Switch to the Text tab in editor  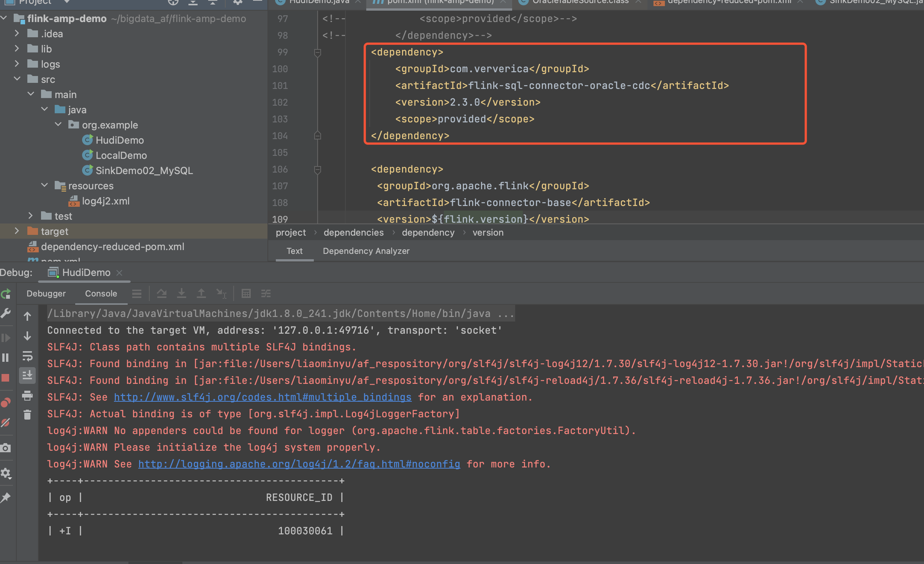pos(294,250)
